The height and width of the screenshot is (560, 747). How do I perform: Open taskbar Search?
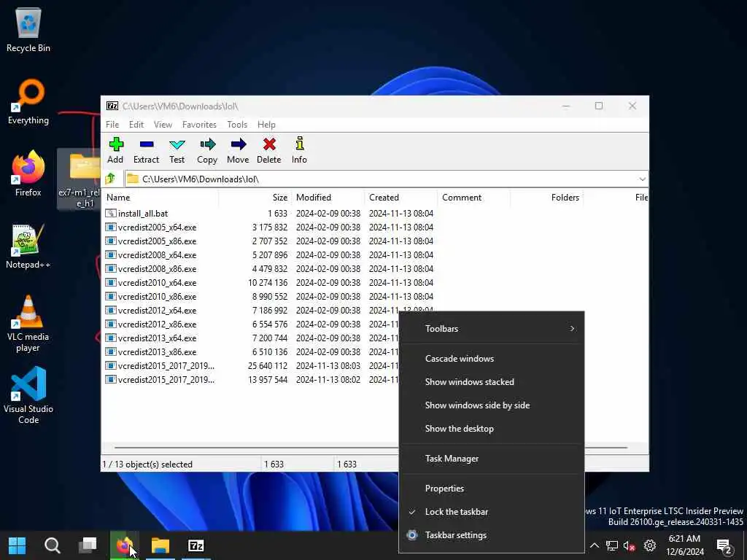tap(53, 545)
